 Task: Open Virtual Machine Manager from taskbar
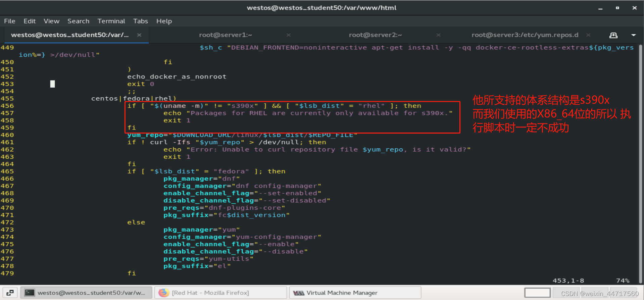click(355, 293)
